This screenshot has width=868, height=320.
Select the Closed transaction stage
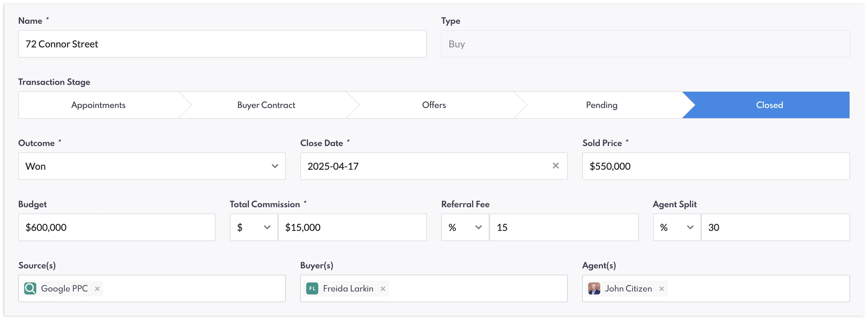click(x=770, y=105)
